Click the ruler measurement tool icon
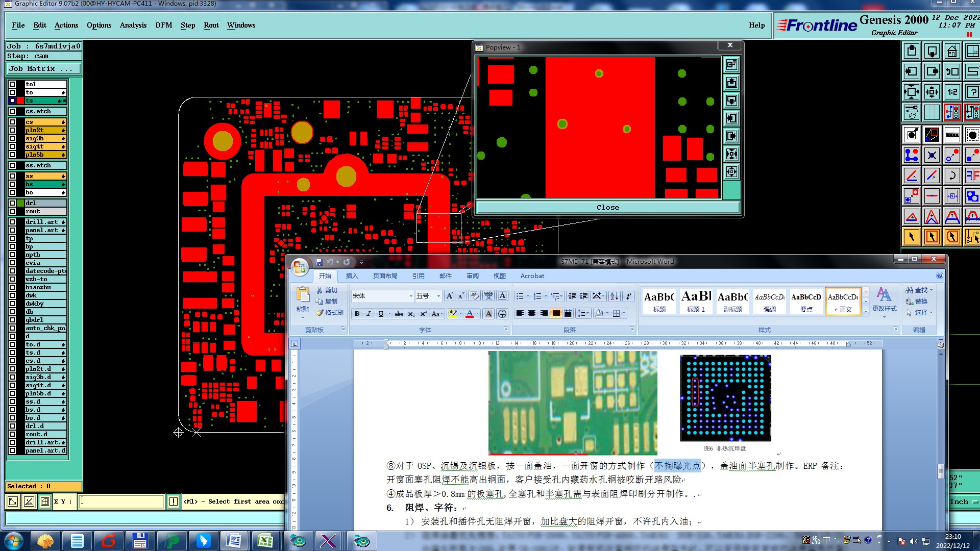Screen dimensions: 980x551 (x=952, y=135)
